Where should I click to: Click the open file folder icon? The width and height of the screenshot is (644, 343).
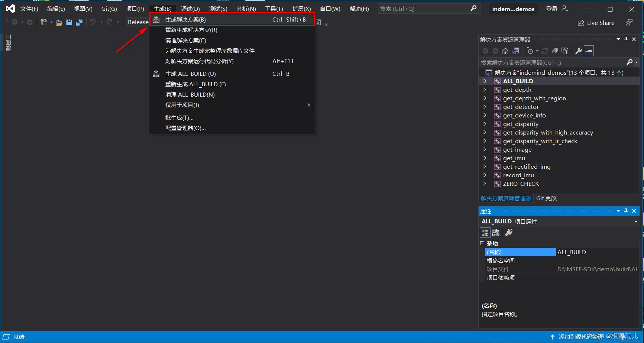[x=59, y=22]
